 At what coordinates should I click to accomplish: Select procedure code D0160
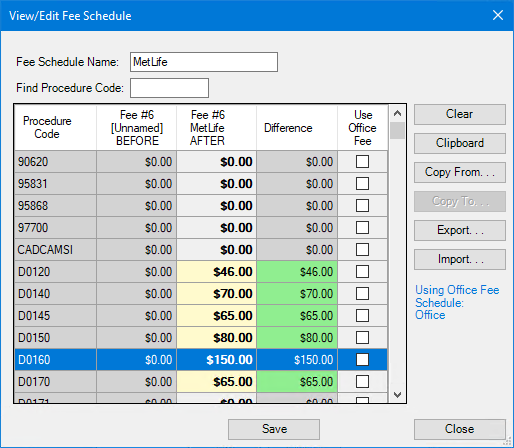pyautogui.click(x=55, y=360)
